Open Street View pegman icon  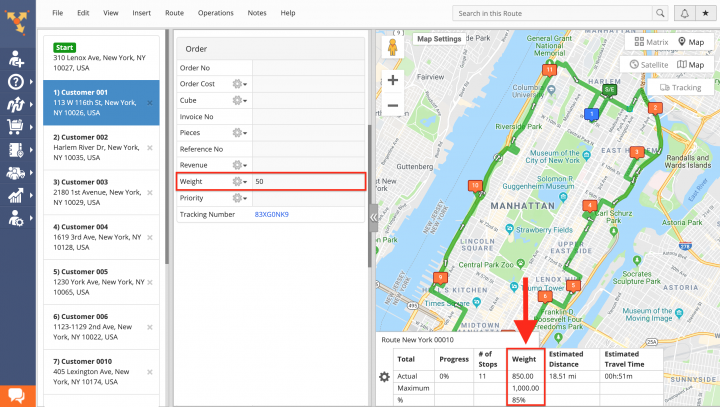[x=393, y=47]
